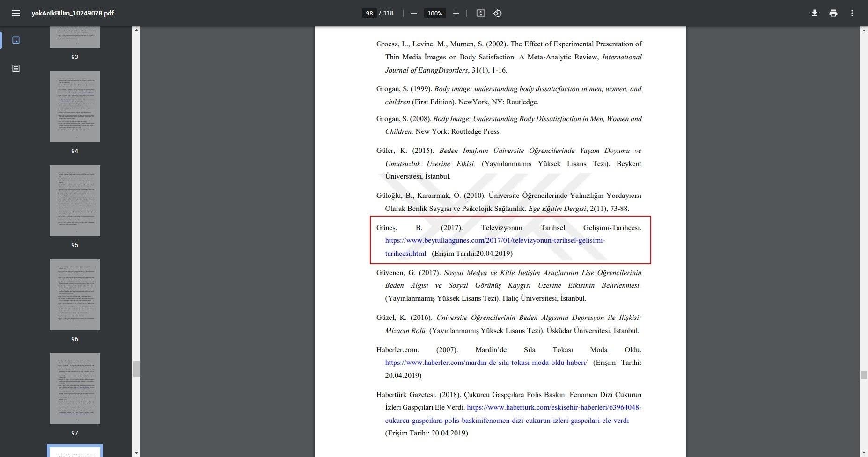This screenshot has height=457, width=868.
Task: Select the highlighted page 98 thumbnail
Action: [x=75, y=451]
